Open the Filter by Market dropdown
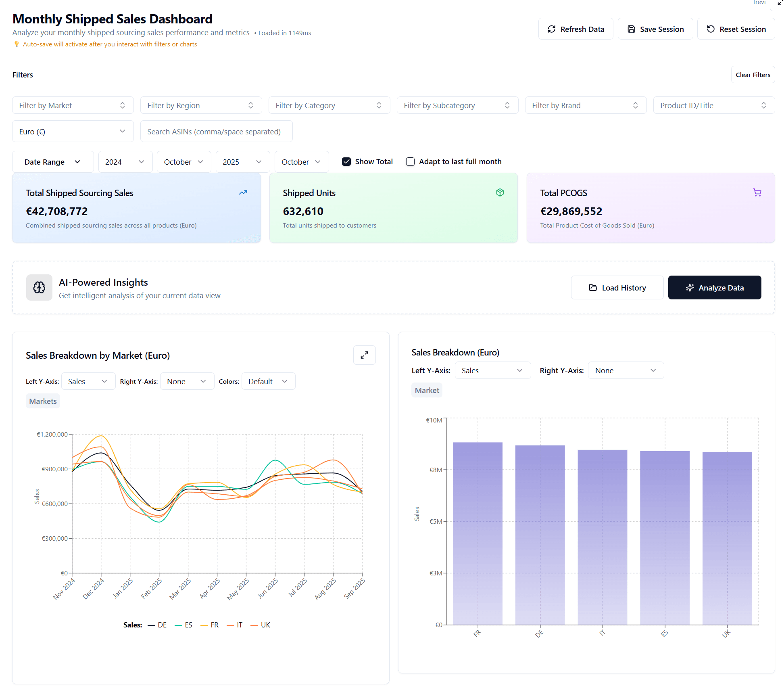784x692 pixels. coord(73,105)
